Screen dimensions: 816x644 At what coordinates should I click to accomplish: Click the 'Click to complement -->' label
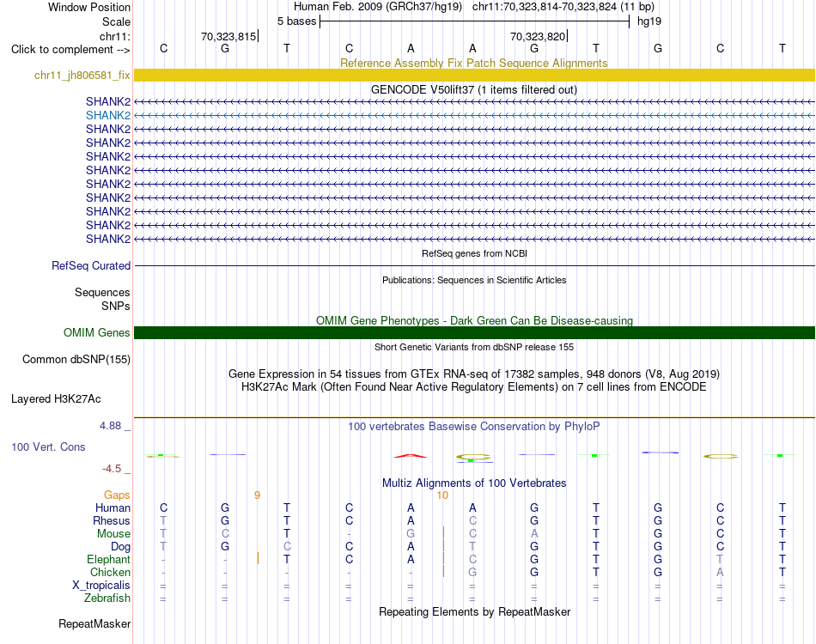(x=70, y=50)
